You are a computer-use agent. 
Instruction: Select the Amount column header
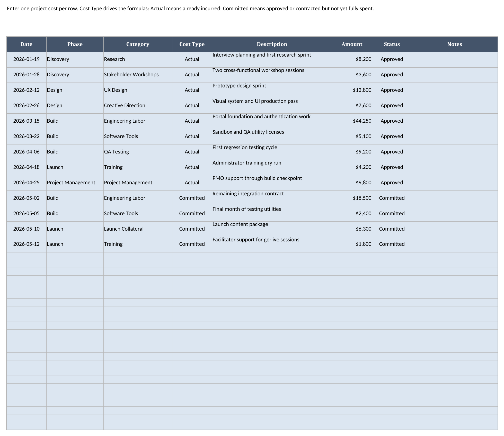pyautogui.click(x=352, y=44)
